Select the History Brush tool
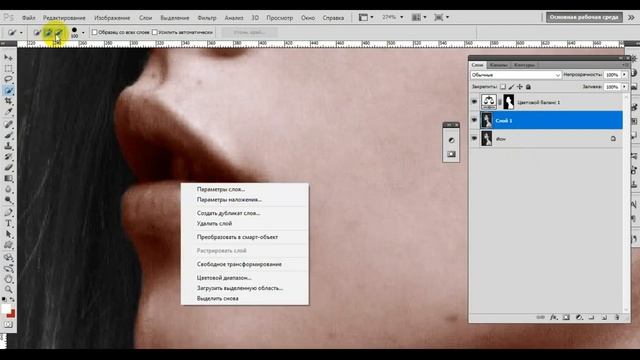This screenshot has width=640, height=360. tap(8, 157)
